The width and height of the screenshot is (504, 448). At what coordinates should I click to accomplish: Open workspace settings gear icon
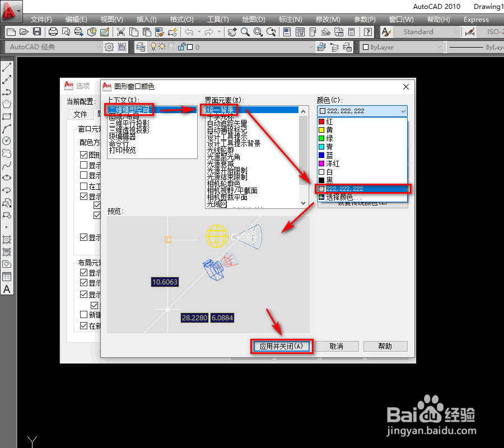[x=109, y=47]
